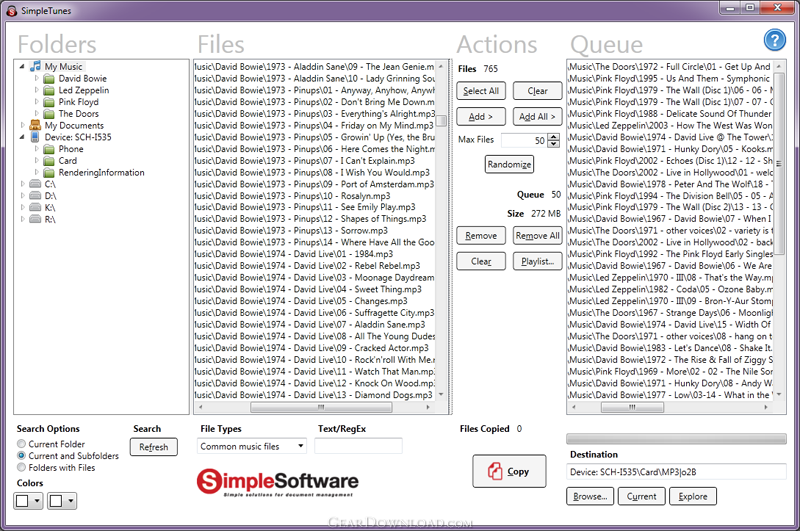The image size is (800, 531).
Task: Click the Led Zeppelin folder icon
Action: click(49, 90)
